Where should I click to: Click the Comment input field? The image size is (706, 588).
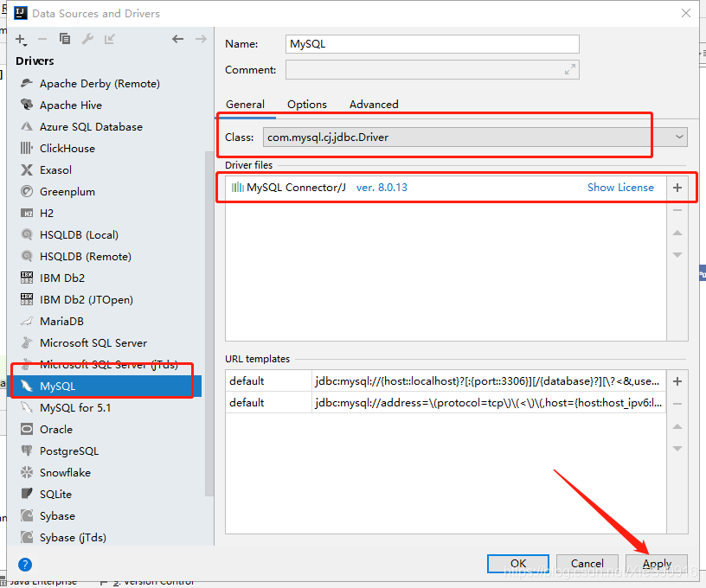433,70
